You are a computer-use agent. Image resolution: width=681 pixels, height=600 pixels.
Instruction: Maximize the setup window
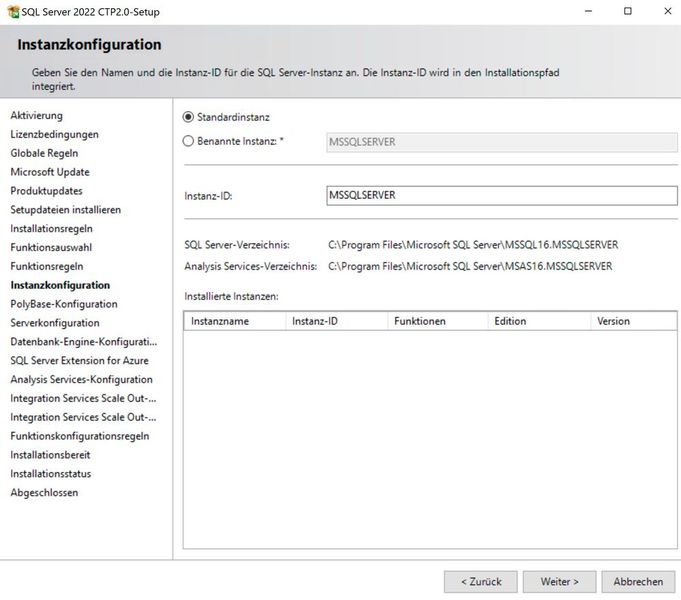(628, 11)
